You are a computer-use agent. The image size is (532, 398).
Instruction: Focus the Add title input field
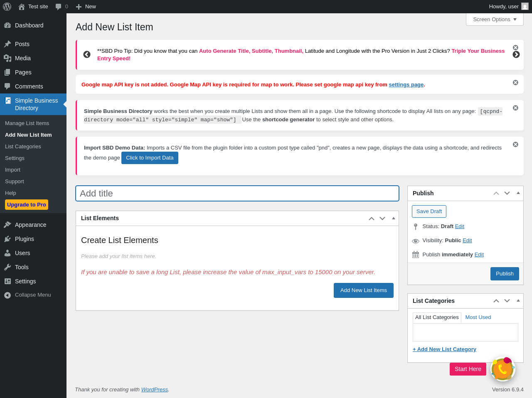tap(237, 194)
